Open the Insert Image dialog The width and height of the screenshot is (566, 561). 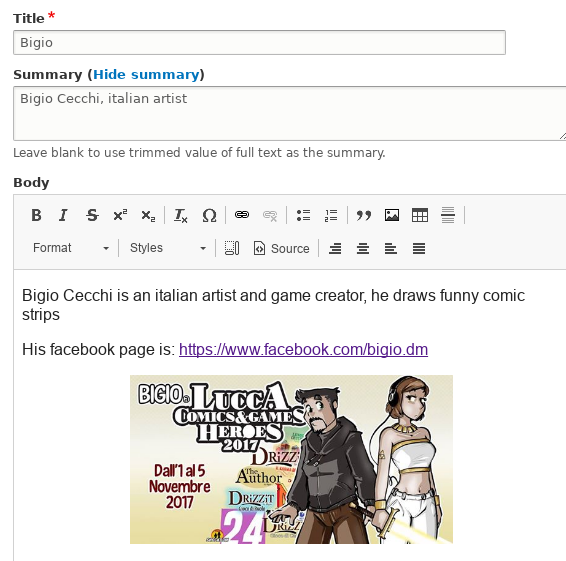(x=392, y=216)
